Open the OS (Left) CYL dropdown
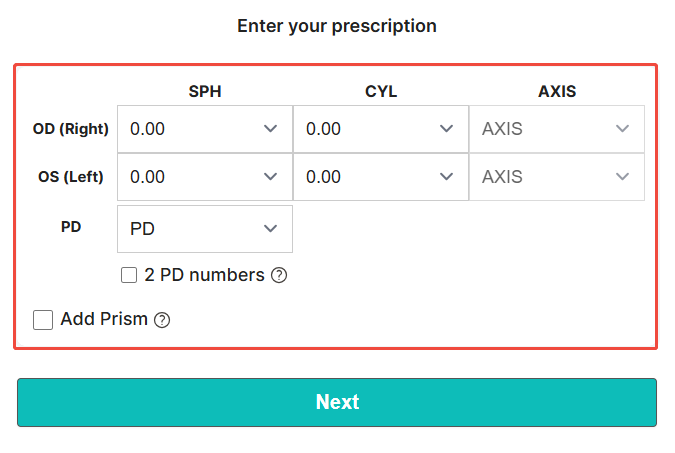 (x=381, y=177)
